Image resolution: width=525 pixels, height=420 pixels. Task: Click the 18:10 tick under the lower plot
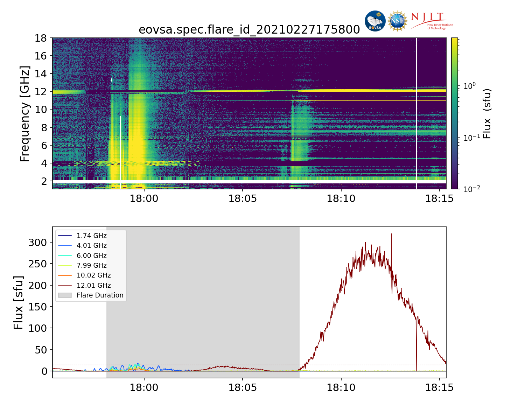click(x=341, y=388)
